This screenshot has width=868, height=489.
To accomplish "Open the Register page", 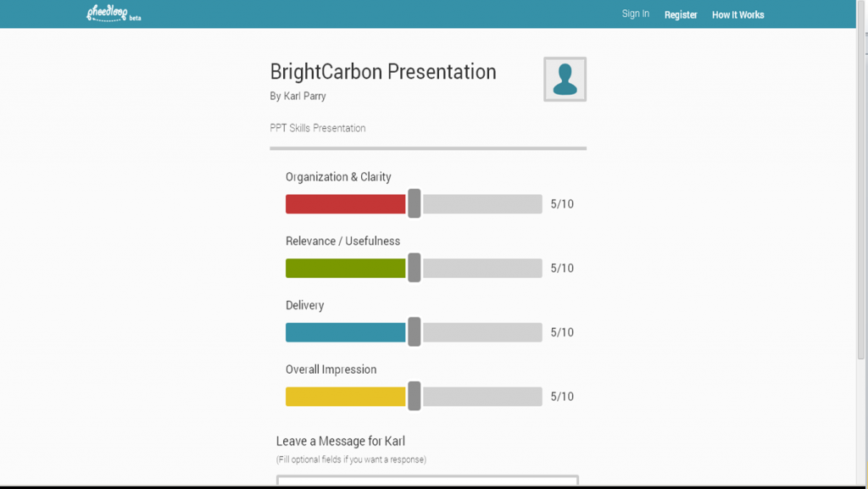I will point(680,14).
